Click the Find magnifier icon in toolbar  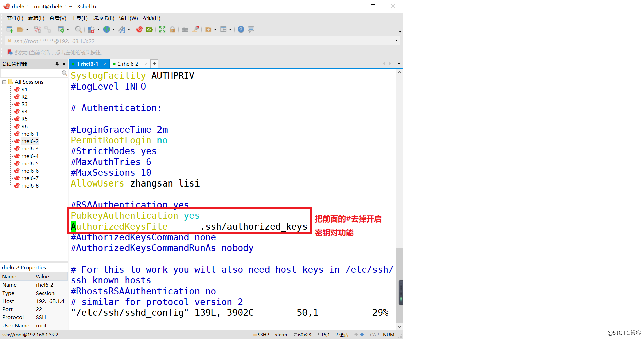tap(78, 29)
